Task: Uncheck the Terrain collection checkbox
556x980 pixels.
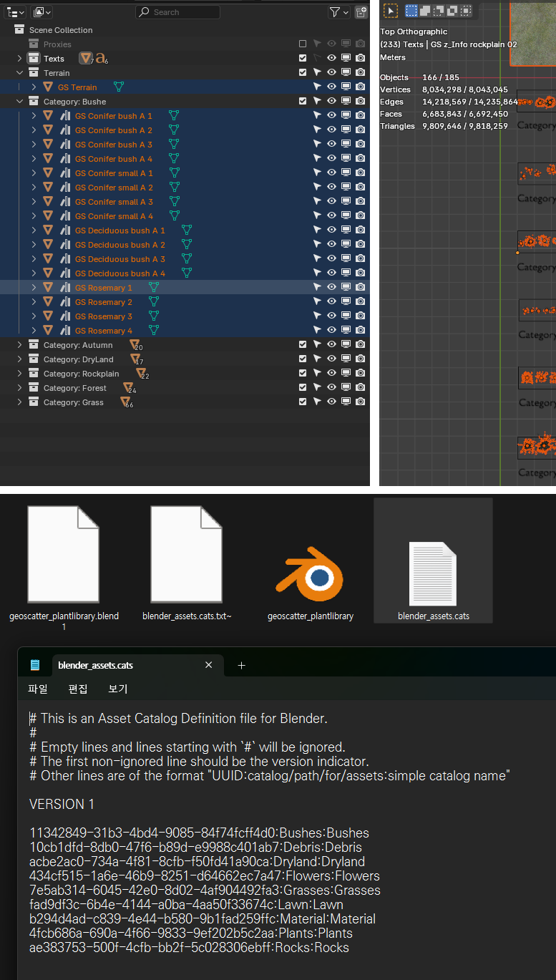Action: click(303, 73)
